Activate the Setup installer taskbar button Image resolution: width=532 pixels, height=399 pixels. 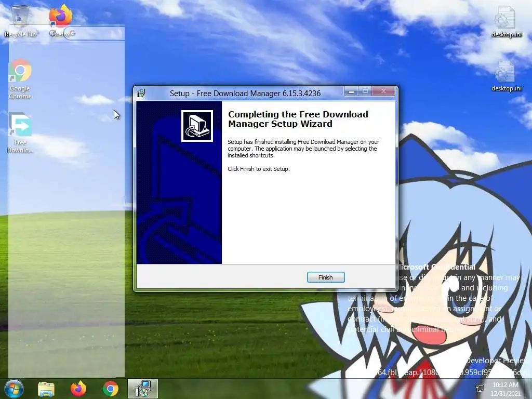tap(143, 389)
